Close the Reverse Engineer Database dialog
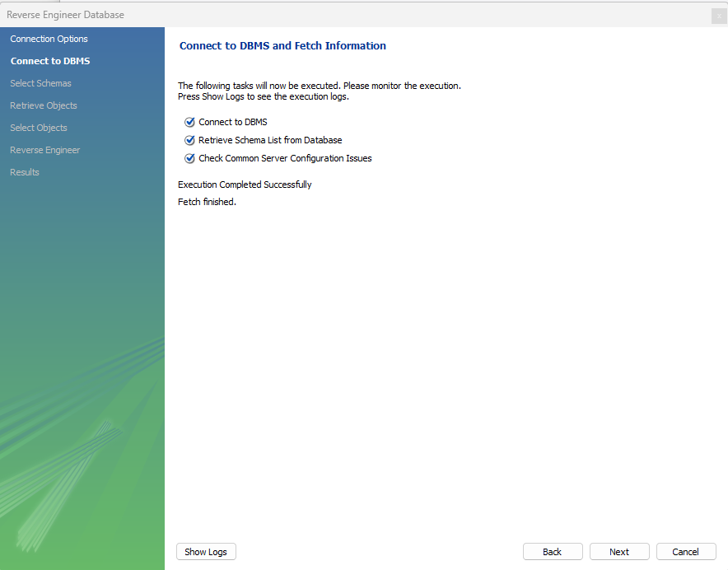Screen dimensions: 728x570 click(719, 16)
